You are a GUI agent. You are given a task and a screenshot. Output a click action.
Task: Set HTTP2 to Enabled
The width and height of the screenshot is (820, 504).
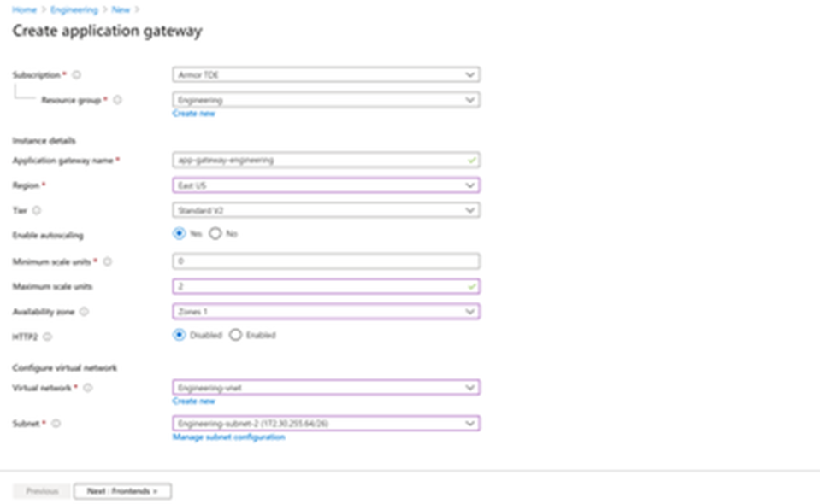[x=236, y=336]
